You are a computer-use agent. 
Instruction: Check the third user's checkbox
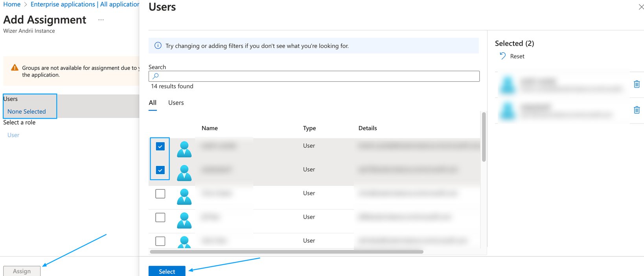pos(160,194)
